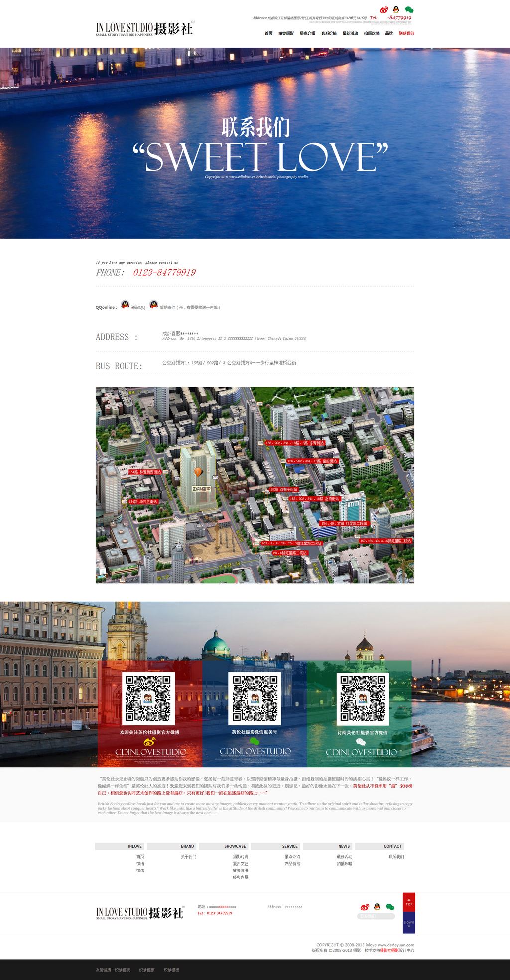
Task: Click the 产品价格 link under SERVICE
Action: click(x=292, y=864)
